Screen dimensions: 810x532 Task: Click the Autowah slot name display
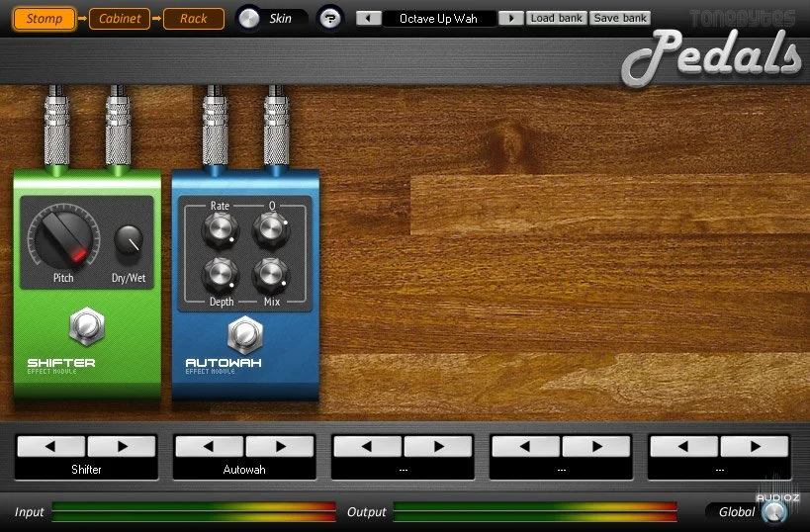[244, 470]
